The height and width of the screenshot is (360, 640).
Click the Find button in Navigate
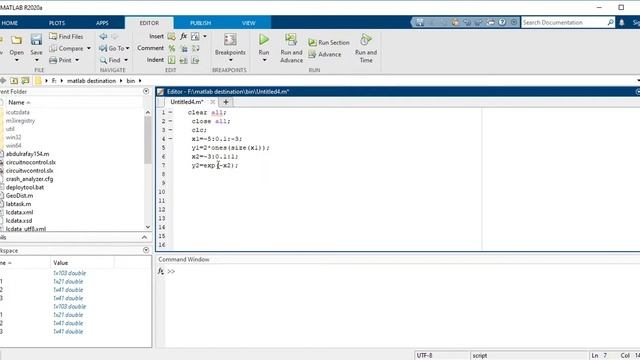point(110,60)
